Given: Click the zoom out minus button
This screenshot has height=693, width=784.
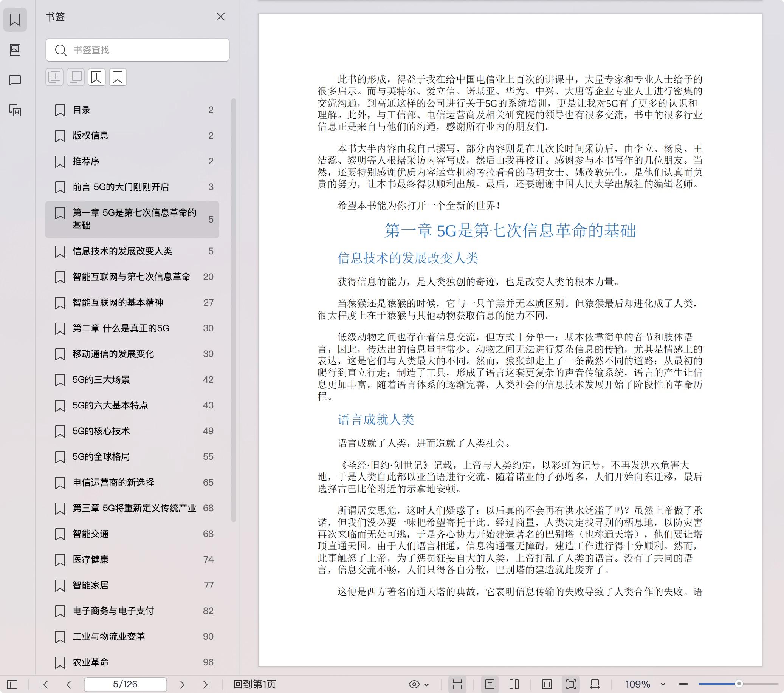Looking at the screenshot, I should (683, 684).
